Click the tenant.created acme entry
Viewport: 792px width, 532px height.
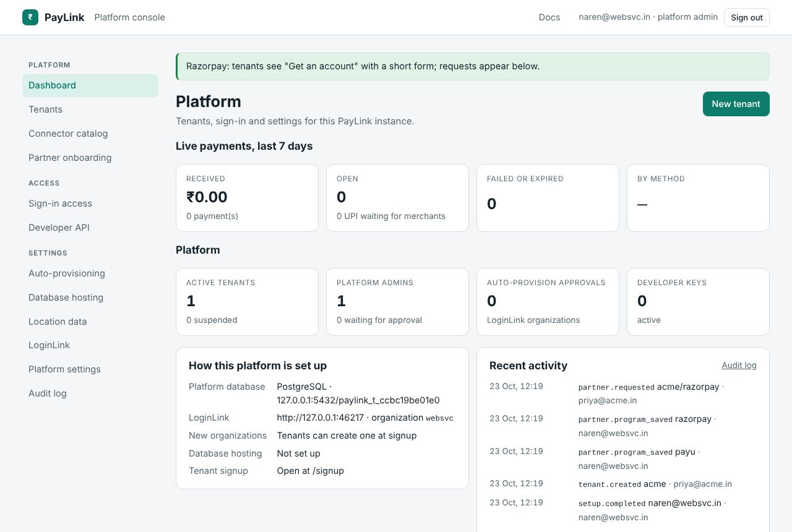click(x=623, y=484)
